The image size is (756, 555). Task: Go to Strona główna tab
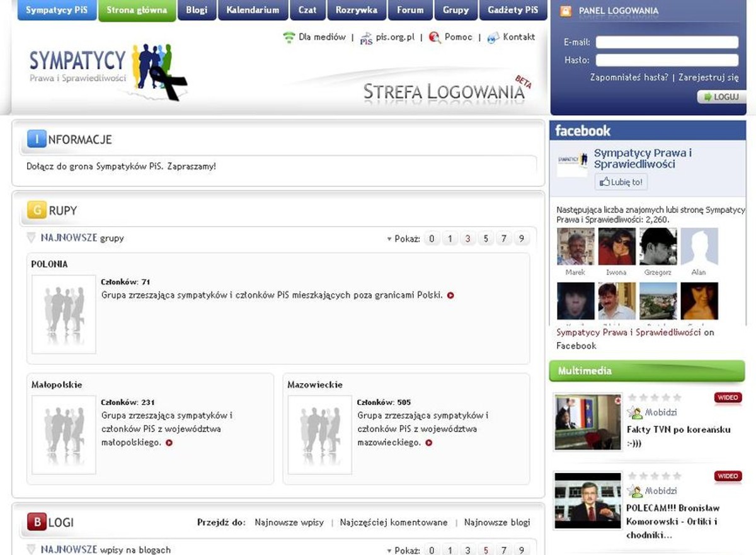point(137,10)
